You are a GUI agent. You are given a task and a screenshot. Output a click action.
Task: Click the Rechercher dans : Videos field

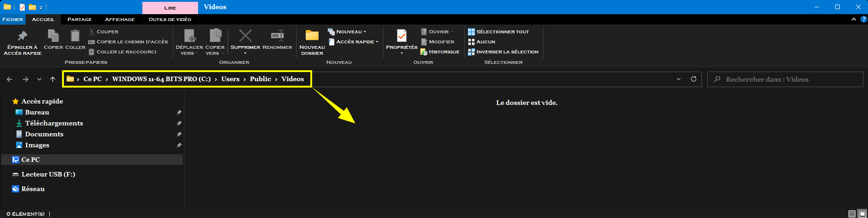click(785, 79)
